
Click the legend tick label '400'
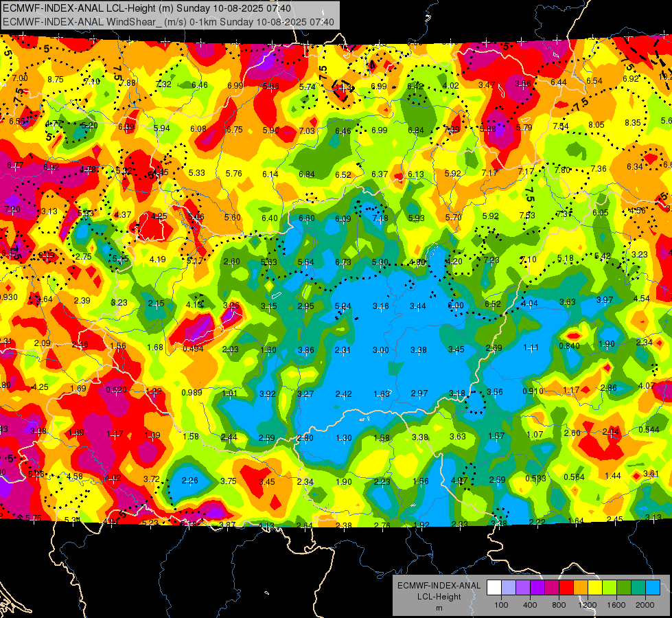tap(530, 605)
